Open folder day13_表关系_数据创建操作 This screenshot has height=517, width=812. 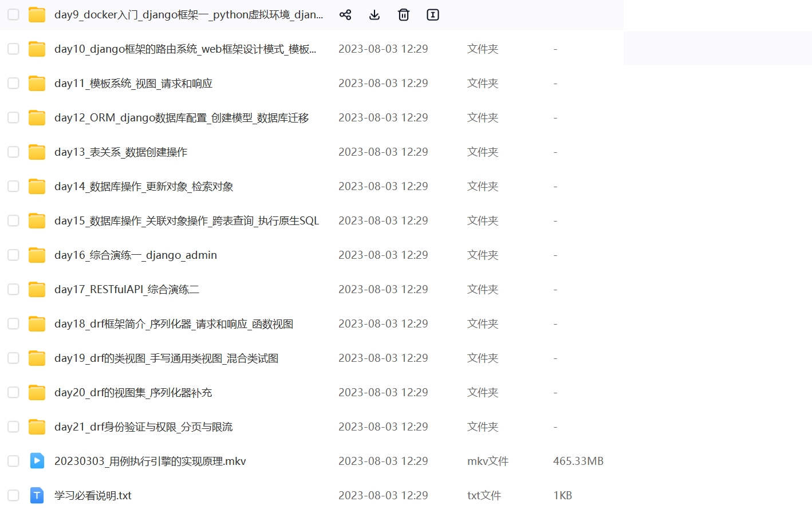pos(121,152)
